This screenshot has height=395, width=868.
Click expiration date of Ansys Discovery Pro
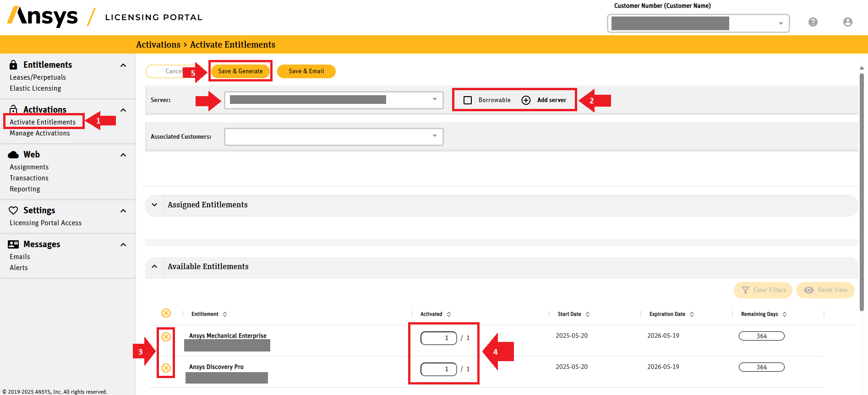click(663, 367)
